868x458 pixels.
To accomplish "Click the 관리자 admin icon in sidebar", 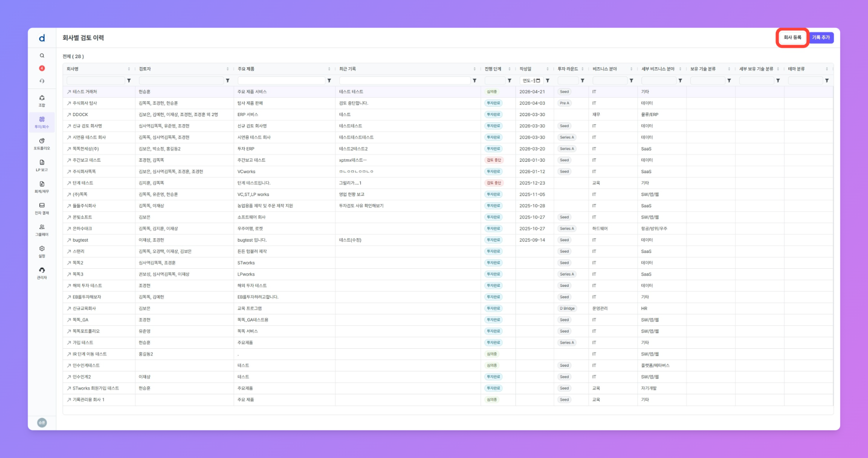I will [x=42, y=273].
